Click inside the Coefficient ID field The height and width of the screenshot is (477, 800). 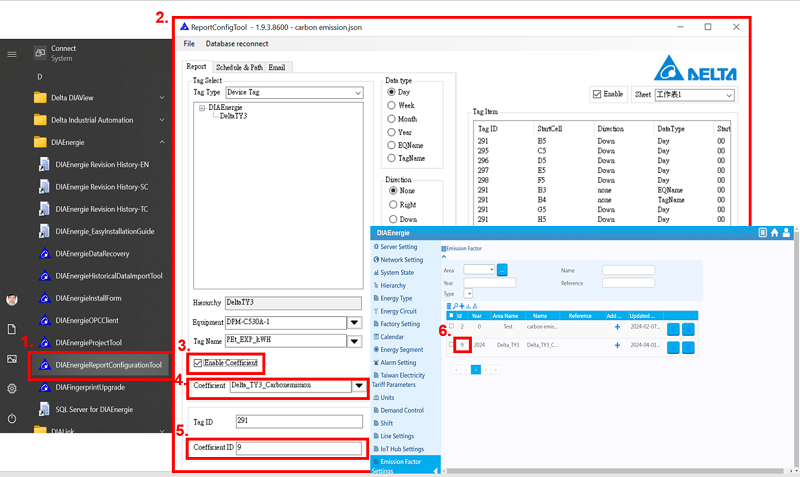(x=299, y=448)
